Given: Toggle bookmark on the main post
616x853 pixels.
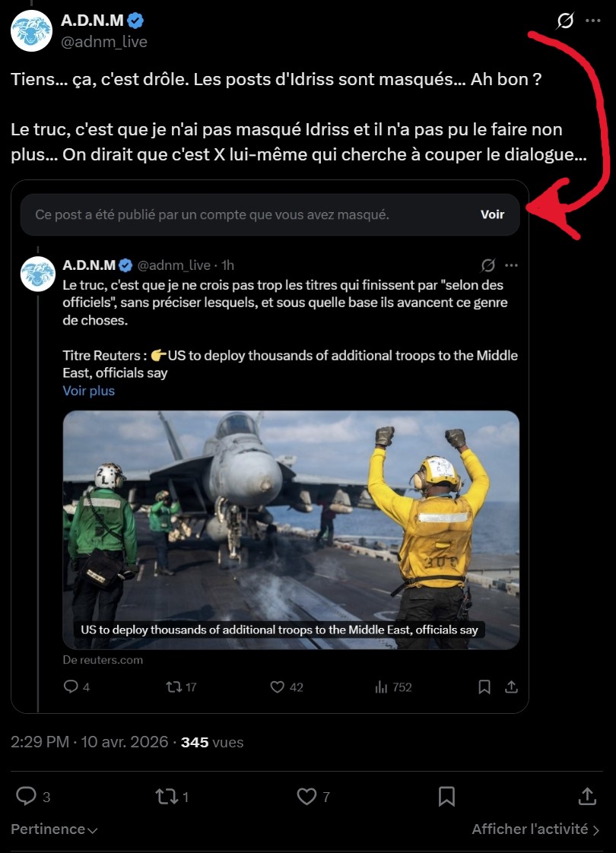Looking at the screenshot, I should point(447,796).
